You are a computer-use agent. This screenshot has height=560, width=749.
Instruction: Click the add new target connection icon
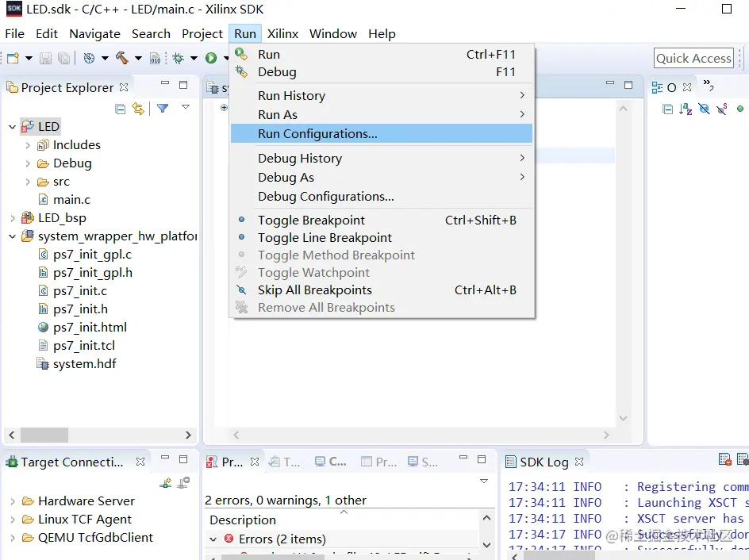pyautogui.click(x=165, y=483)
